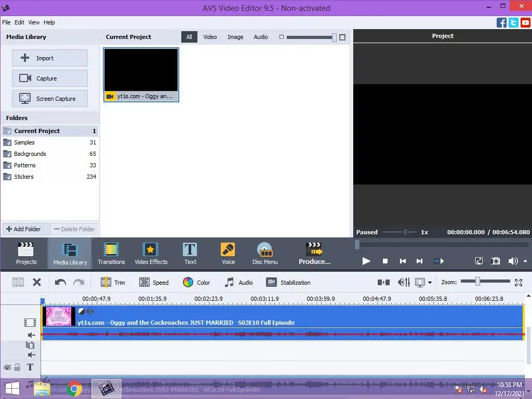The height and width of the screenshot is (399, 532).
Task: Open the Disc Menu panel
Action: click(x=265, y=254)
